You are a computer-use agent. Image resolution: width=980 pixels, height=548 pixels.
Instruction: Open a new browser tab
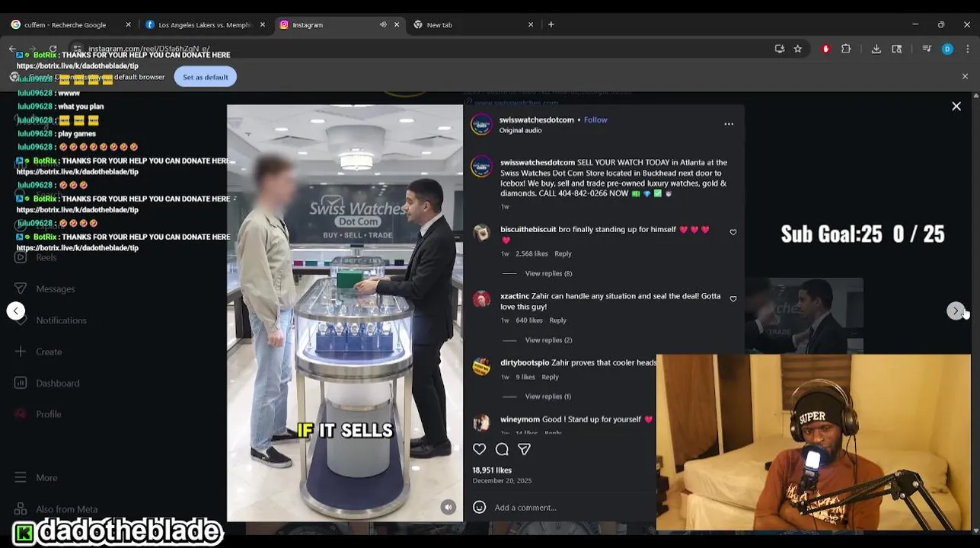tap(551, 24)
